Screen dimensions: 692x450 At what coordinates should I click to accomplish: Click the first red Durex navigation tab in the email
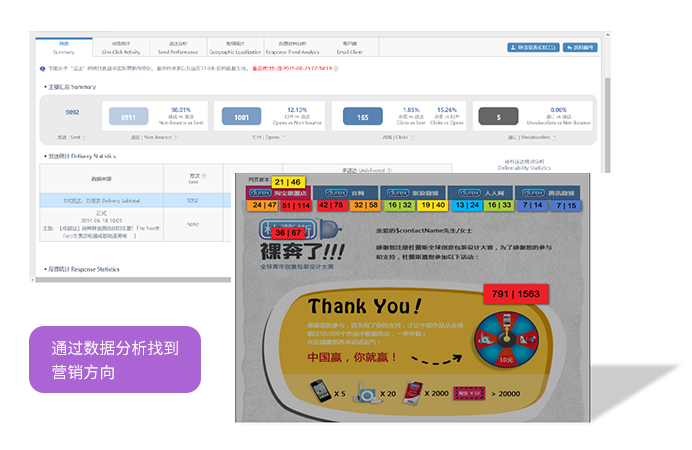[x=278, y=193]
